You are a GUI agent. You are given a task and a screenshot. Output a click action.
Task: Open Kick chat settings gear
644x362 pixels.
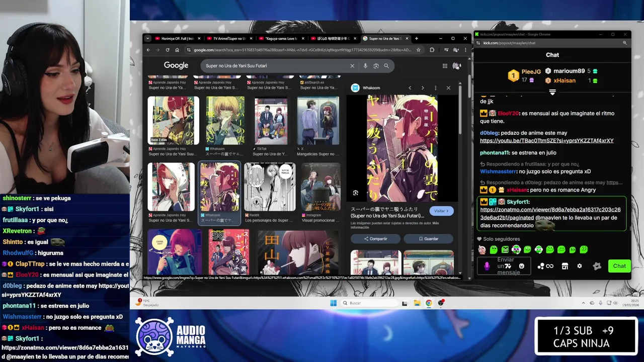tap(580, 266)
